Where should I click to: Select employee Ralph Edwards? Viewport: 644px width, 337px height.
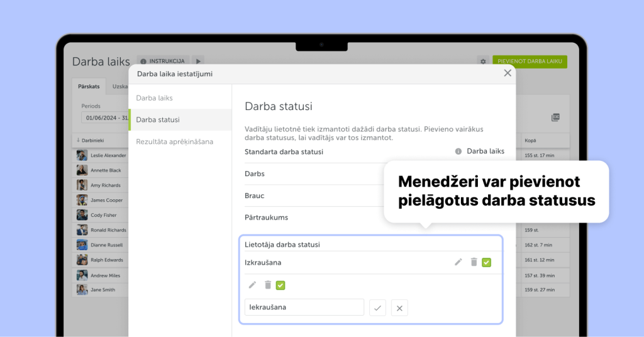pyautogui.click(x=107, y=260)
